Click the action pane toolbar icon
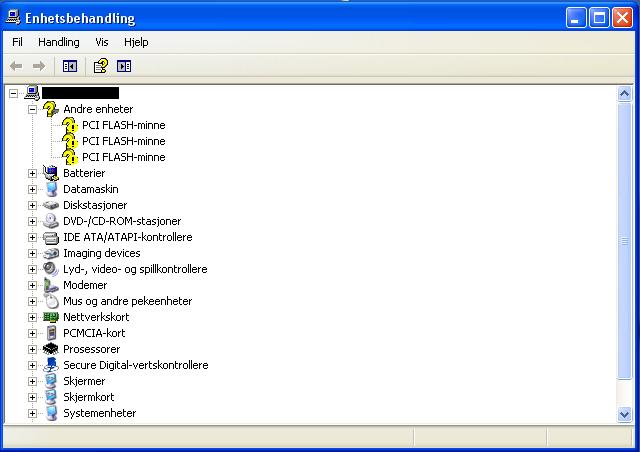640x452 pixels. click(124, 66)
